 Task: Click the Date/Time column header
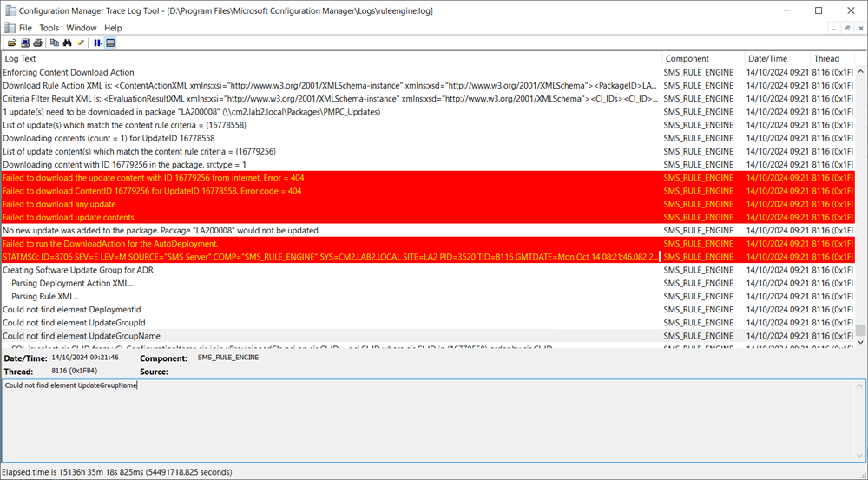pyautogui.click(x=777, y=59)
